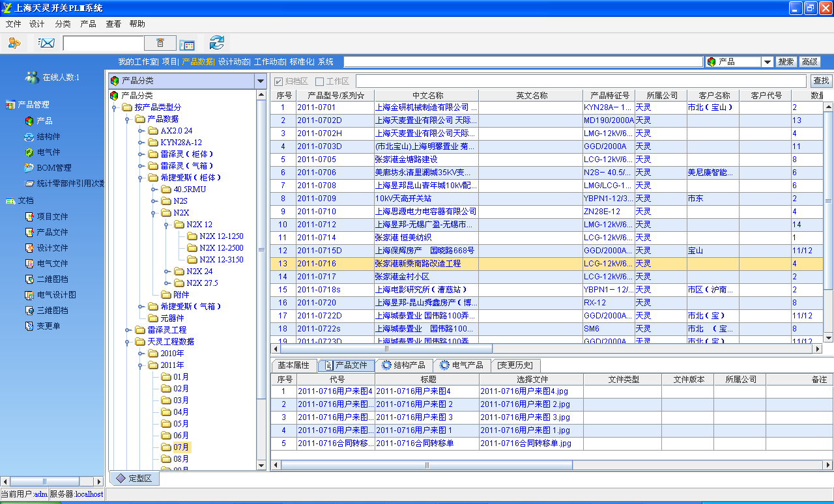Open the 设计 menu
This screenshot has height=504, width=834.
point(36,24)
